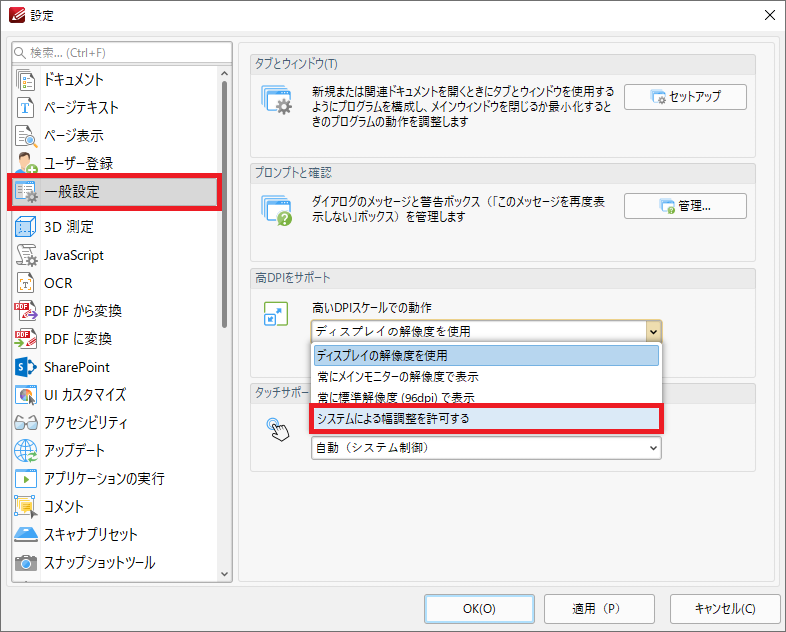
Task: Select スナップショットツール category
Action: tap(115, 563)
